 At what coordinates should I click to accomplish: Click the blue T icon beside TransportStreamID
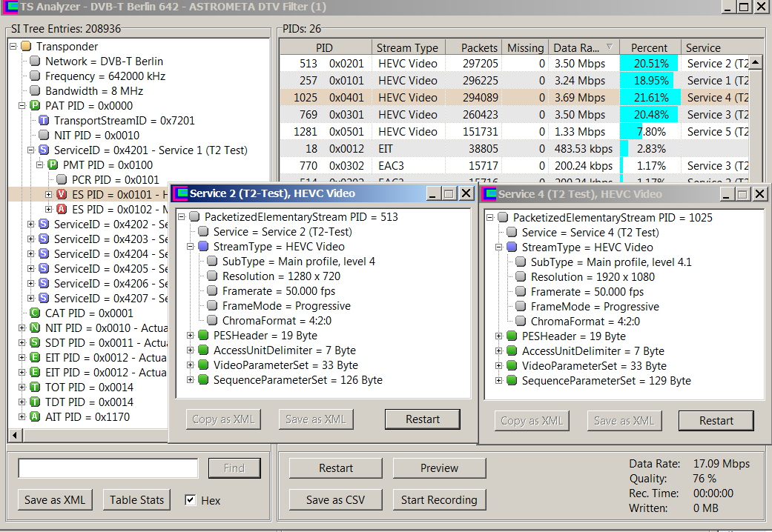[x=44, y=121]
